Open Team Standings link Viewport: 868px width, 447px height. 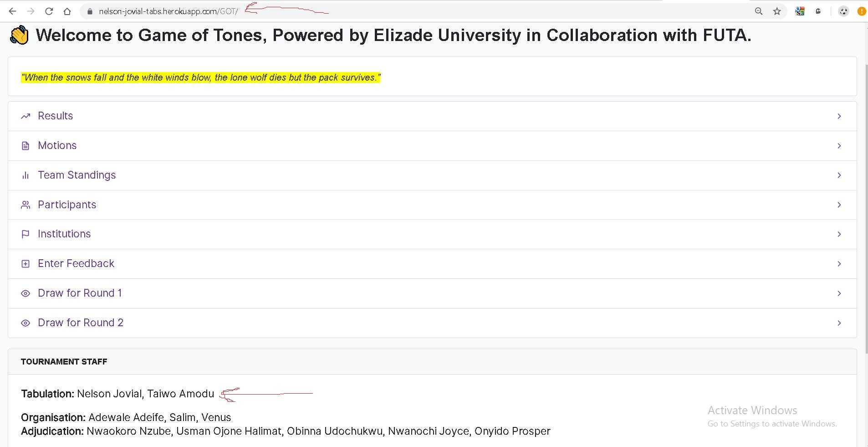(77, 175)
